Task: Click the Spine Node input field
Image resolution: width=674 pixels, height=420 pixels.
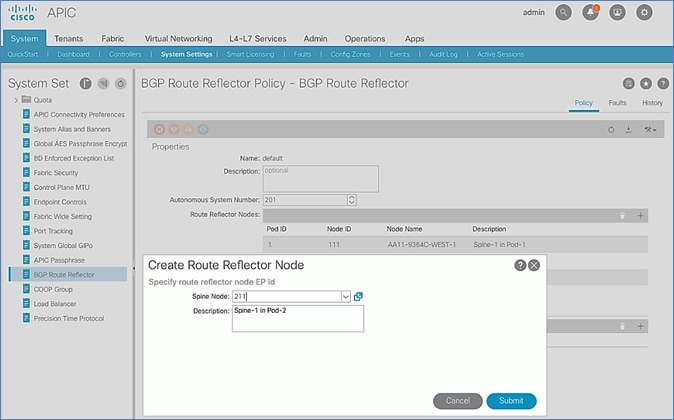Action: click(286, 296)
